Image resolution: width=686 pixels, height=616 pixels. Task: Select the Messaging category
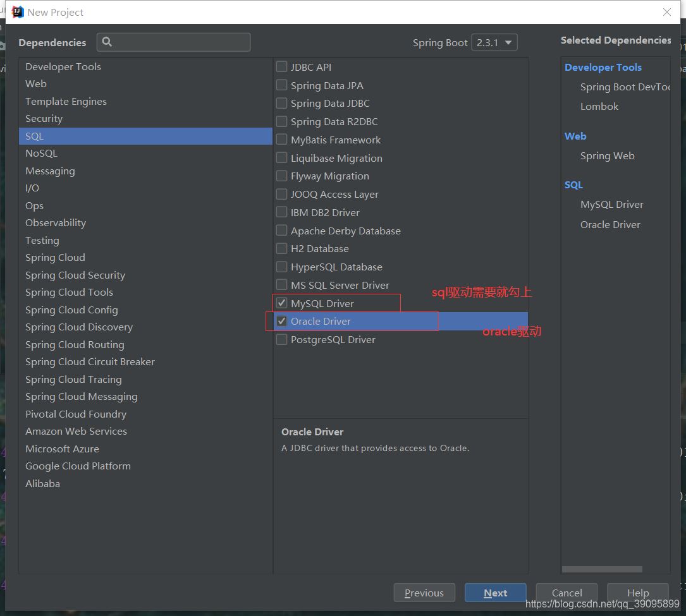coord(145,171)
